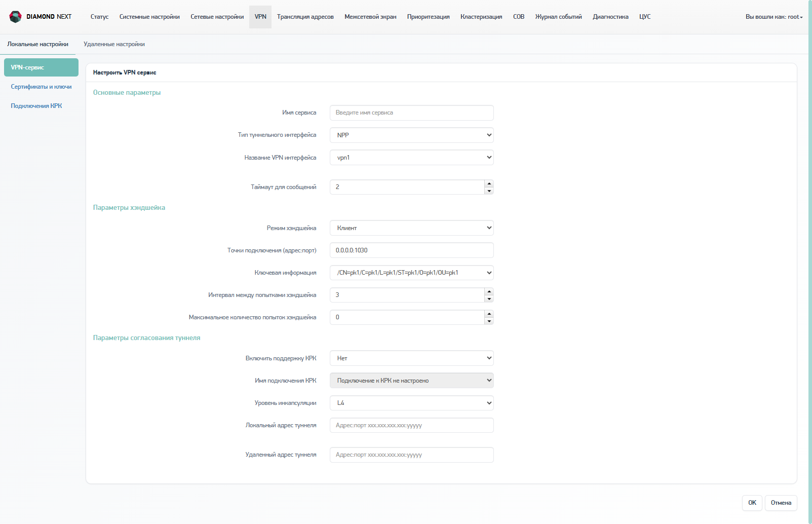This screenshot has height=524, width=812.
Task: Open Сетевые настройки in top navigation
Action: pos(217,17)
